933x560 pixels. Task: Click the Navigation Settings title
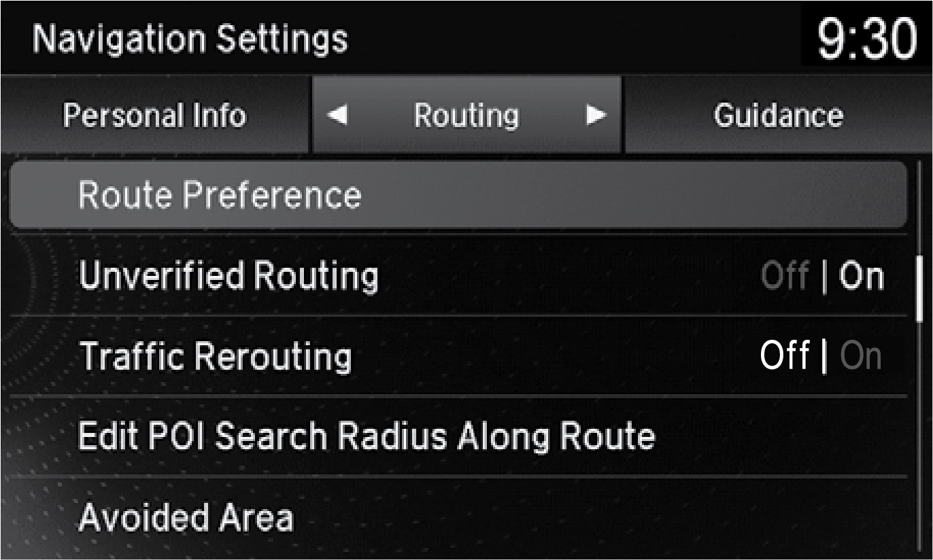tap(190, 39)
